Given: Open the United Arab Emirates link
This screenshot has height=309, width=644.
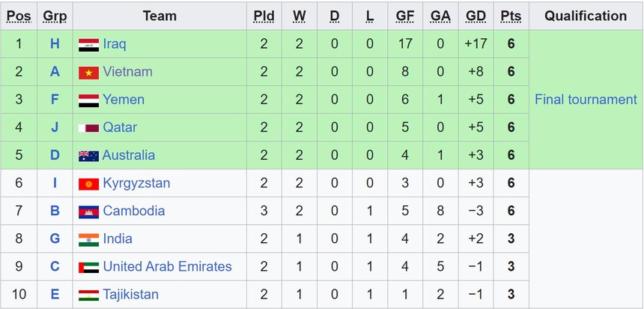Looking at the screenshot, I should click(x=167, y=267).
